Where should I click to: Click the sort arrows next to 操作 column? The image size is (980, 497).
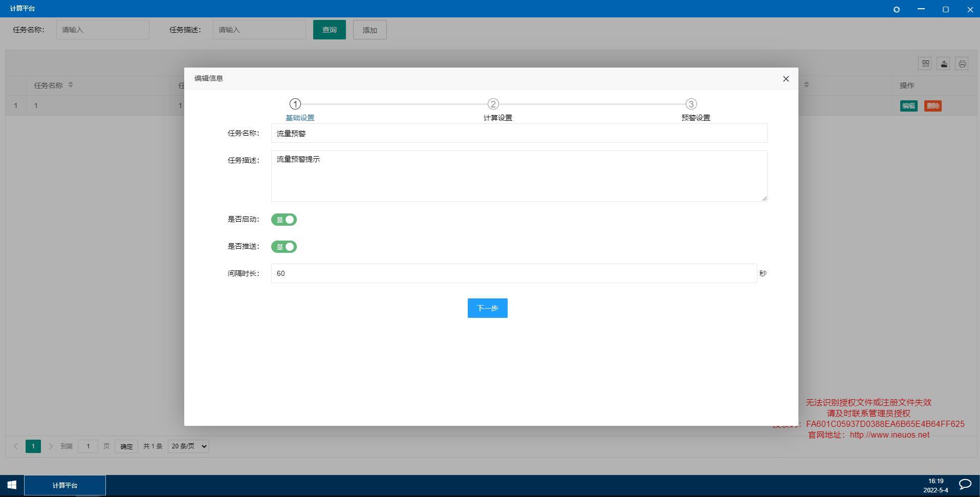[x=807, y=85]
